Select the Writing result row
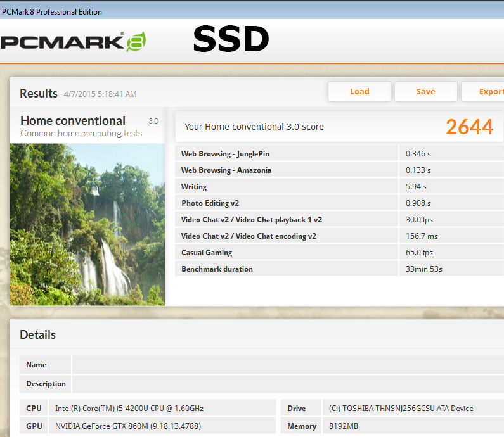 [x=288, y=187]
